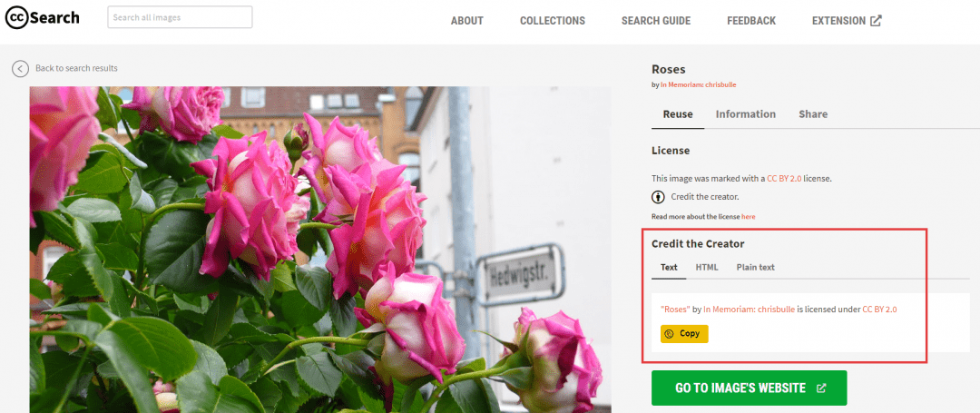Click the Roses photo preview
Viewport: 980px width, 413px height.
pos(318,250)
